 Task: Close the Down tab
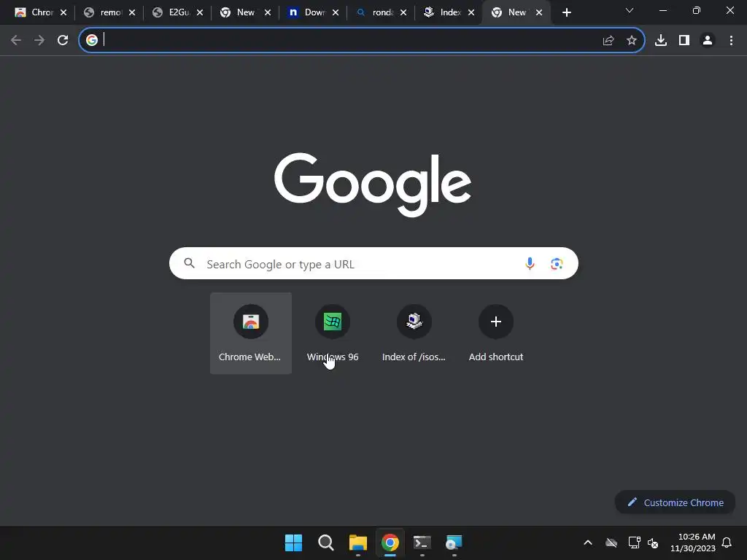pyautogui.click(x=336, y=12)
